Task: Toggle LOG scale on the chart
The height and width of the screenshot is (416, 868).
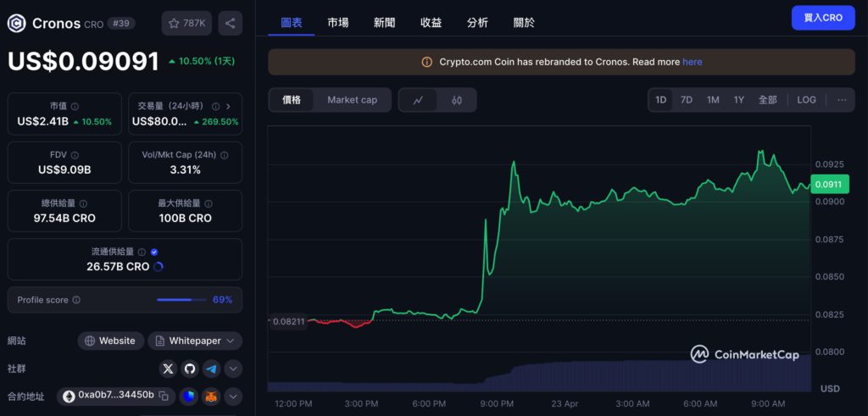Action: (806, 100)
